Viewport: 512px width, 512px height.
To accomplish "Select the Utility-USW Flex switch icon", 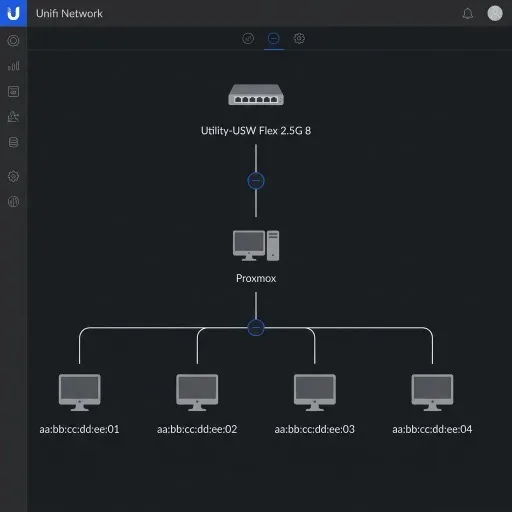I will pos(256,95).
